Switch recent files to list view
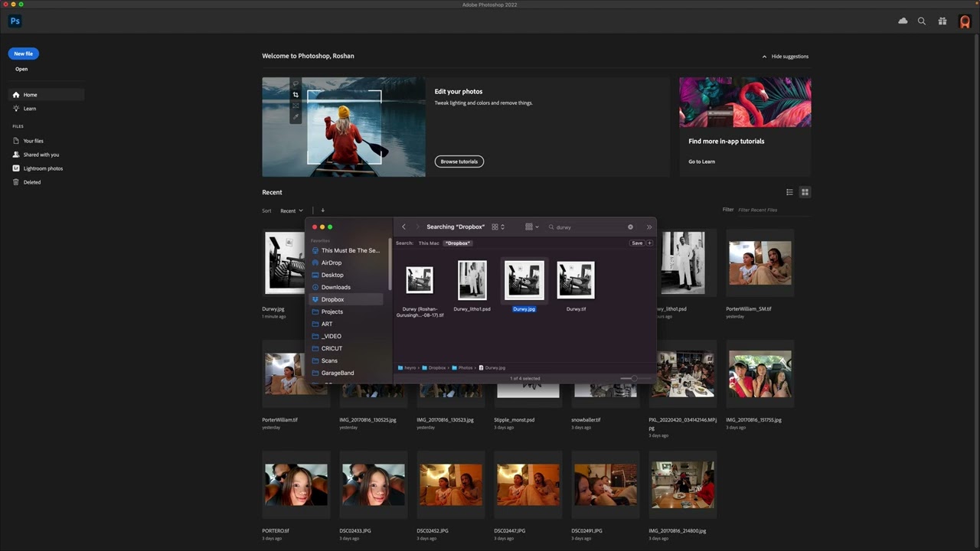 coord(789,192)
